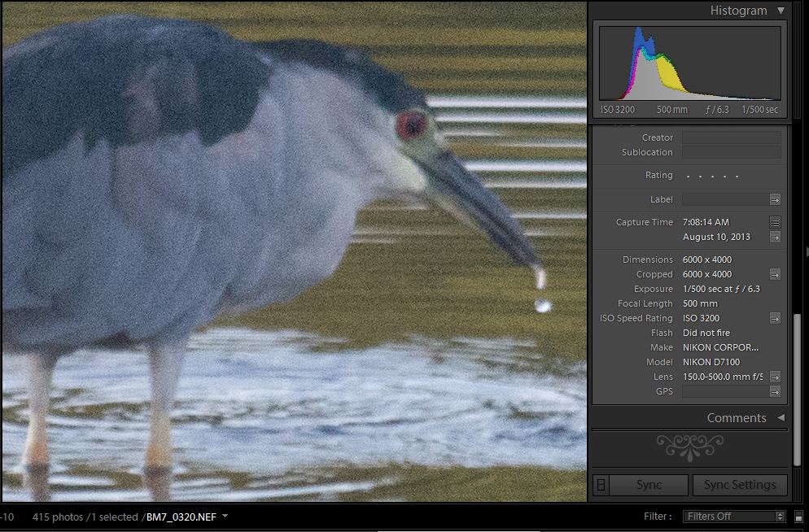
Task: Click arrow button beside ISO 3200 rating
Action: pyautogui.click(x=775, y=318)
